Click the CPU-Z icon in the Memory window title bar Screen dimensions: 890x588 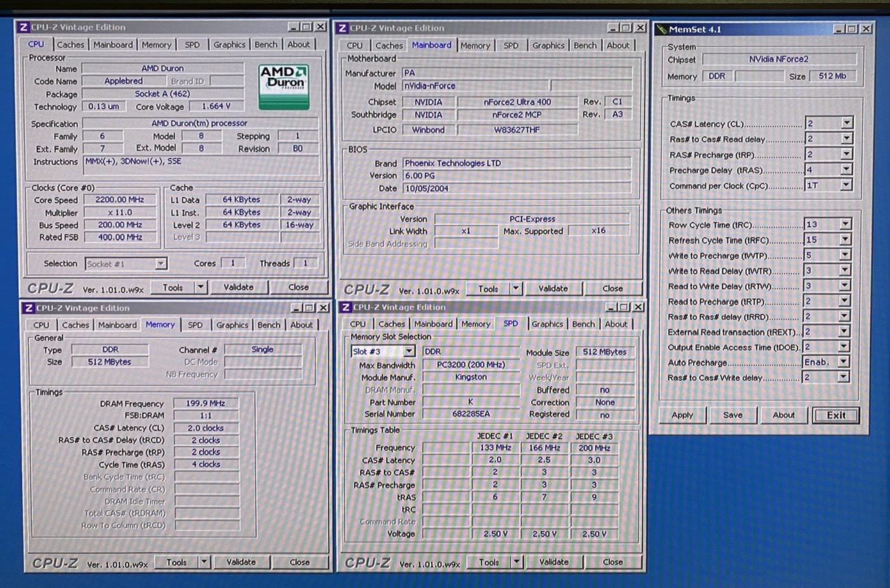[x=29, y=308]
